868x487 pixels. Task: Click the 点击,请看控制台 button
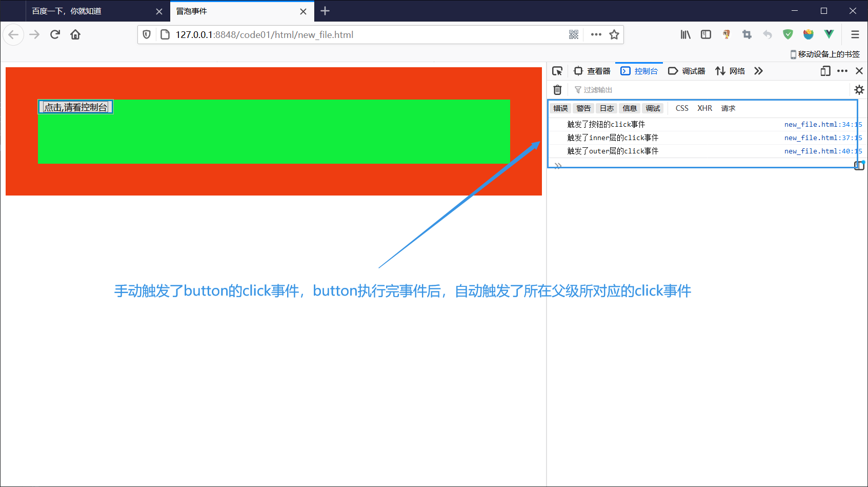pos(75,107)
